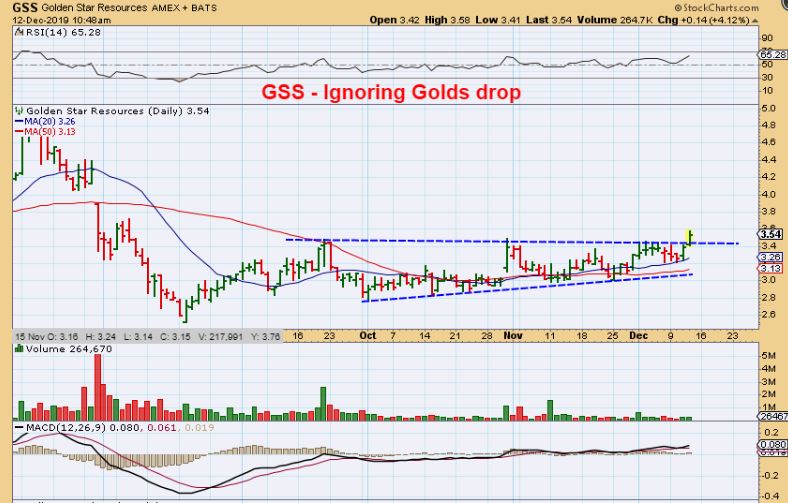Click the black line icon beside MACD legend
Viewport: 788px width, 503px height.
click(x=20, y=428)
